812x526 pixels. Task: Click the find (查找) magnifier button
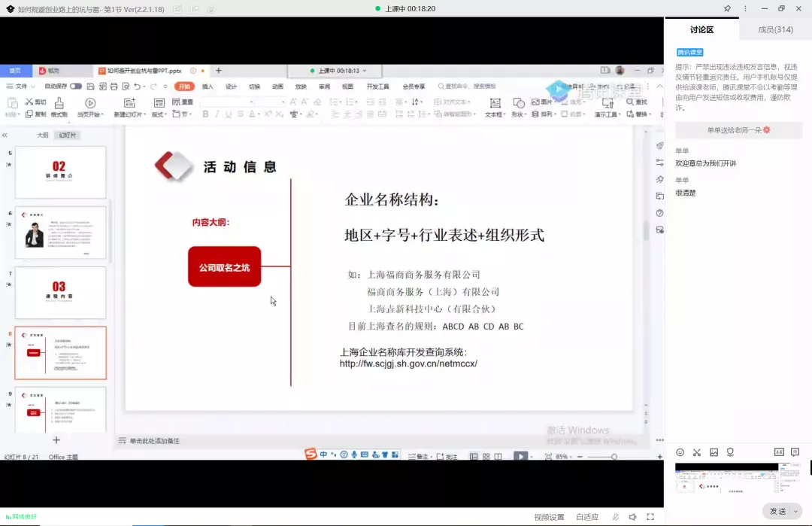pyautogui.click(x=637, y=102)
